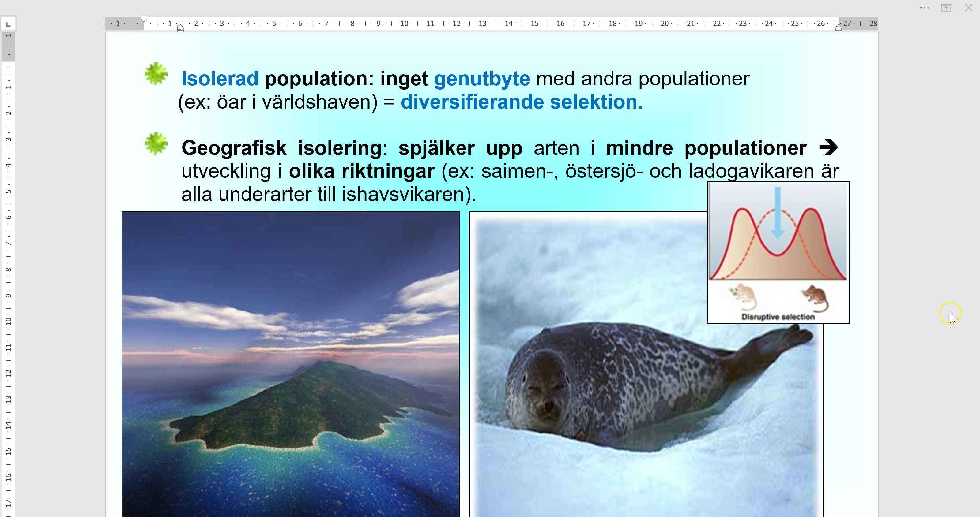The width and height of the screenshot is (980, 517).
Task: Click the right indent marker on ruler
Action: pos(838,28)
